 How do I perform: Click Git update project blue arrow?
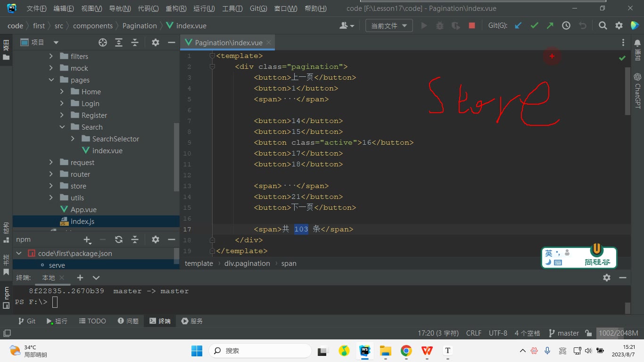point(518,26)
